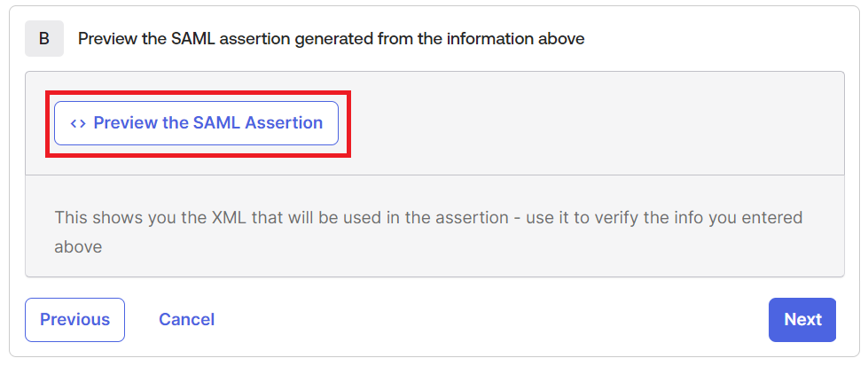Click empty space between Cancel and Next

(x=488, y=320)
